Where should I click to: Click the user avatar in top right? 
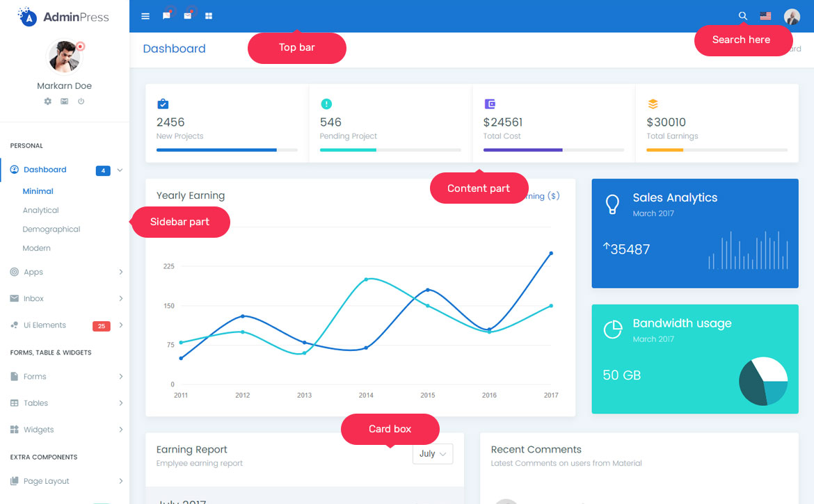[x=792, y=17]
